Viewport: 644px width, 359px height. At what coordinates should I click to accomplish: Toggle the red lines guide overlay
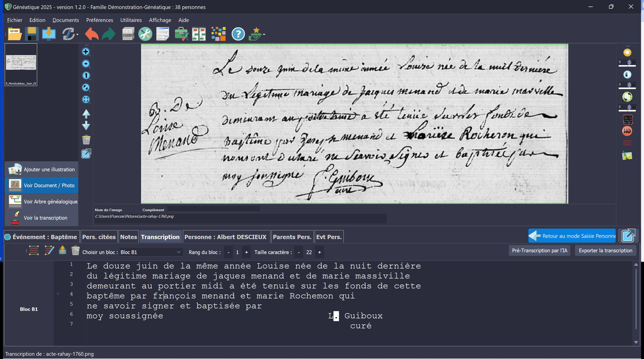627,143
